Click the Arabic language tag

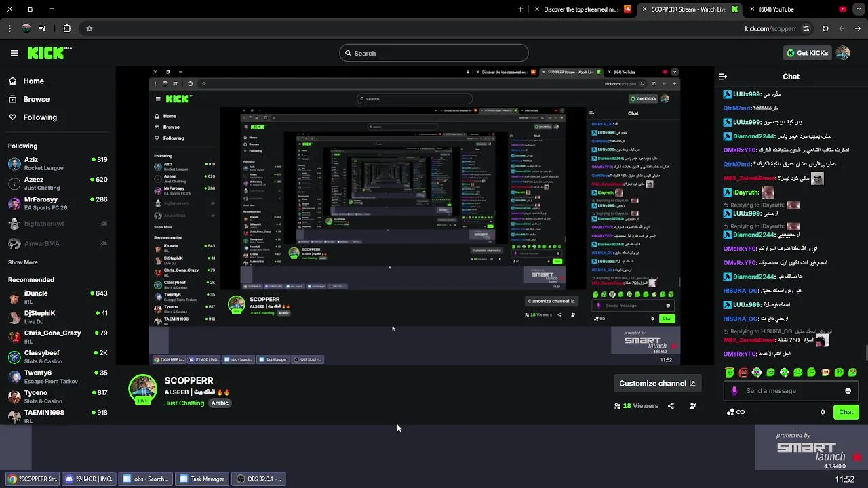click(x=220, y=403)
